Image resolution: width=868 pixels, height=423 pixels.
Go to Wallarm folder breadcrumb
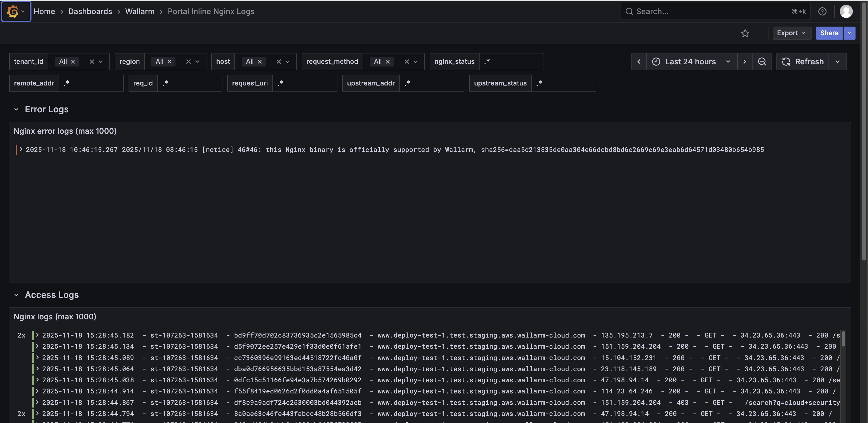click(x=139, y=11)
